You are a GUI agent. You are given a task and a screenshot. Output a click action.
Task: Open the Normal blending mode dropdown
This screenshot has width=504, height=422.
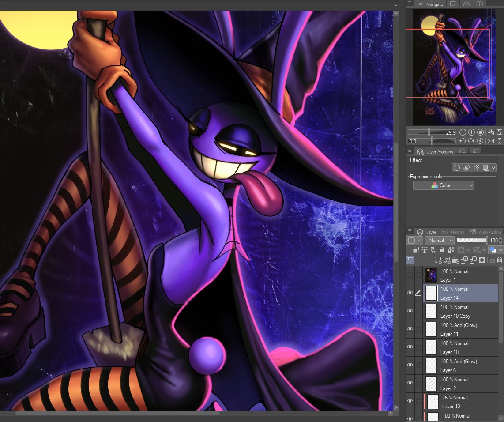click(440, 241)
